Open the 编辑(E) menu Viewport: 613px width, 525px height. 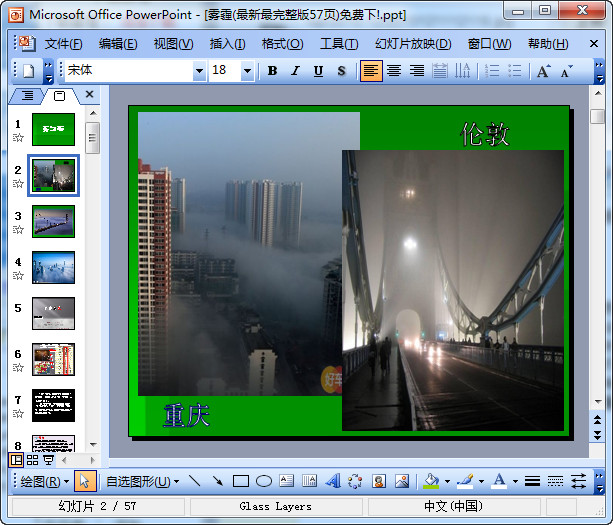tap(118, 44)
